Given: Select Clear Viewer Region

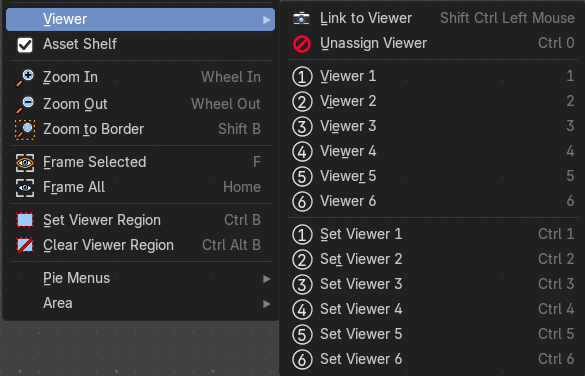Looking at the screenshot, I should (140, 245).
